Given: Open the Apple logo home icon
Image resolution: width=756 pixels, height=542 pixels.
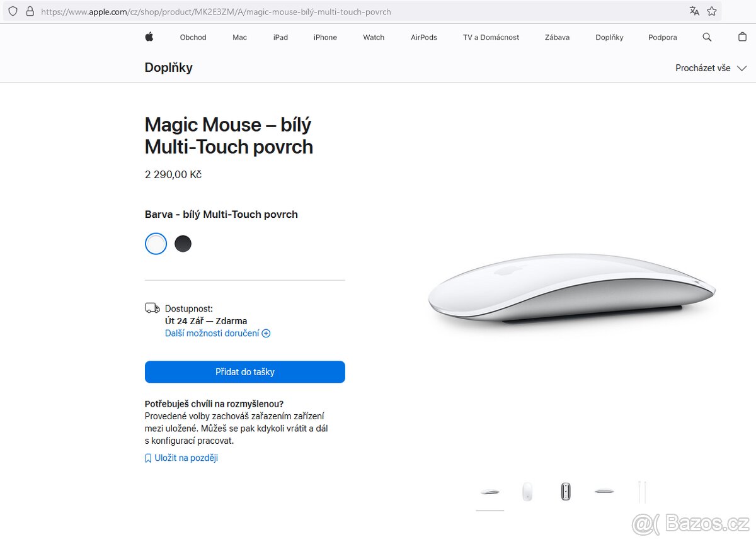Looking at the screenshot, I should click(149, 37).
